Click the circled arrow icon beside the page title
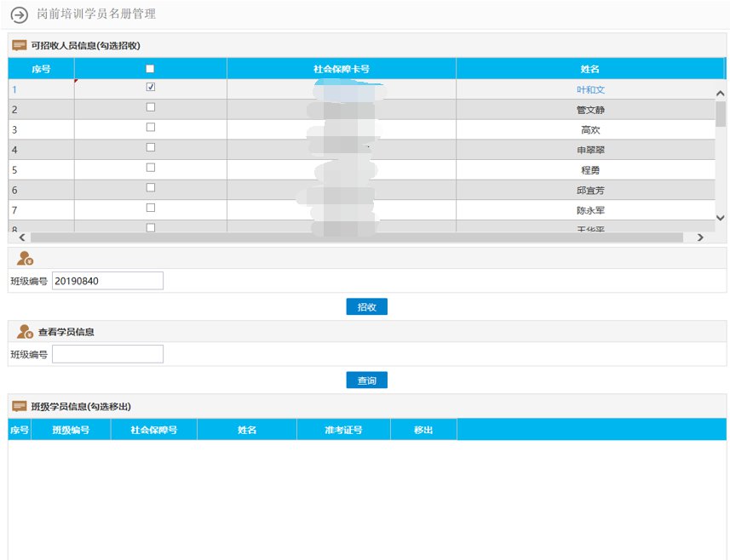The width and height of the screenshot is (730, 560). (x=19, y=14)
